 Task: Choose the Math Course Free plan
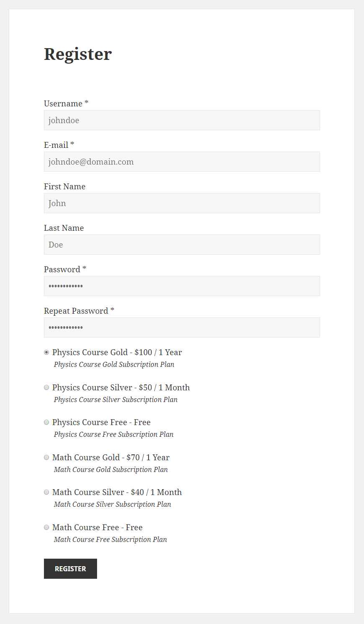[46, 527]
